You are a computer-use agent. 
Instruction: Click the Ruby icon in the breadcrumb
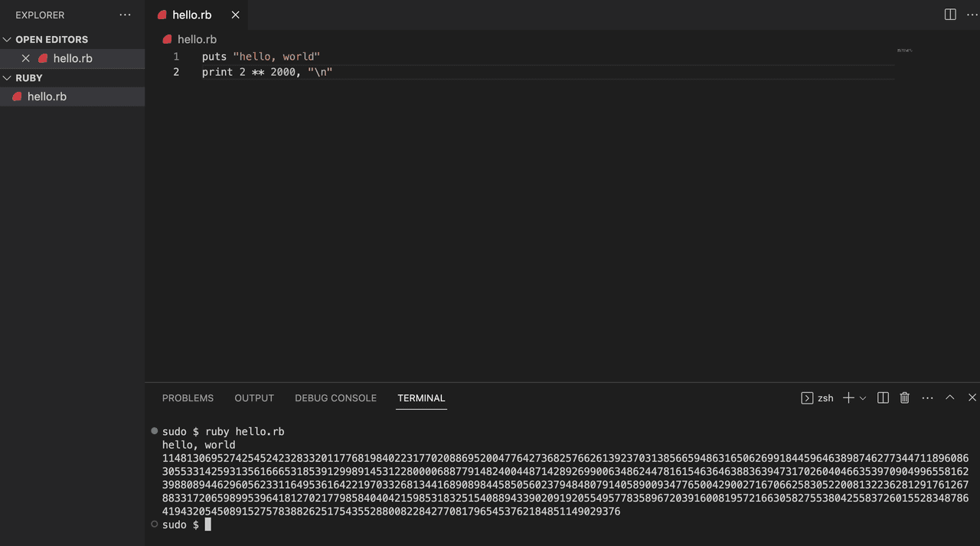point(167,39)
